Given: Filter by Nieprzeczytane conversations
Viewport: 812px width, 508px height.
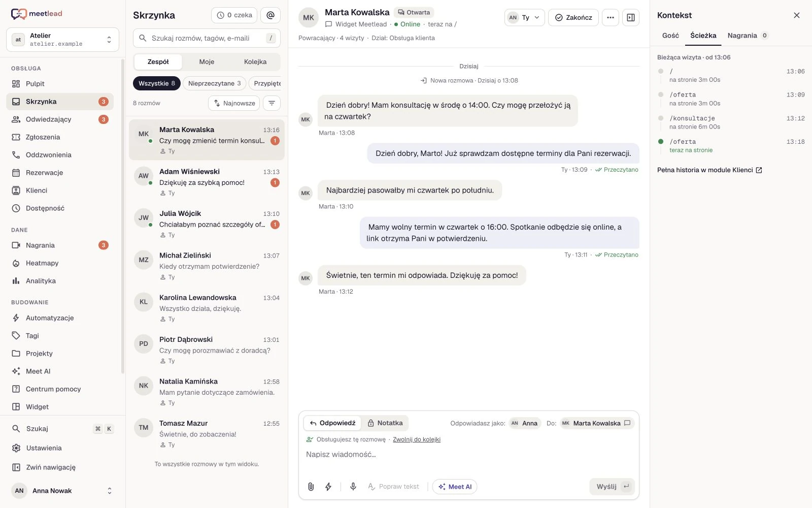Looking at the screenshot, I should click(x=215, y=83).
